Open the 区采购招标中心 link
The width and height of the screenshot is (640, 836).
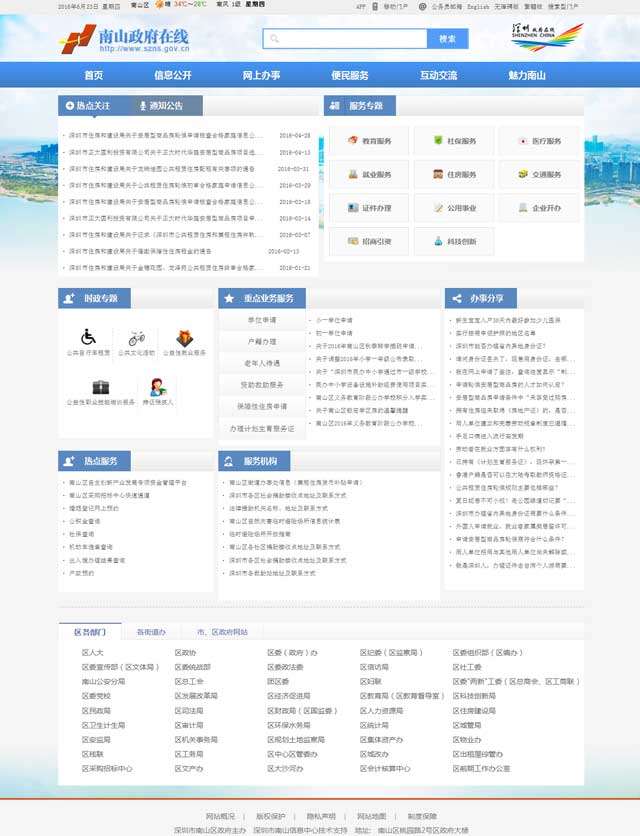(107, 768)
